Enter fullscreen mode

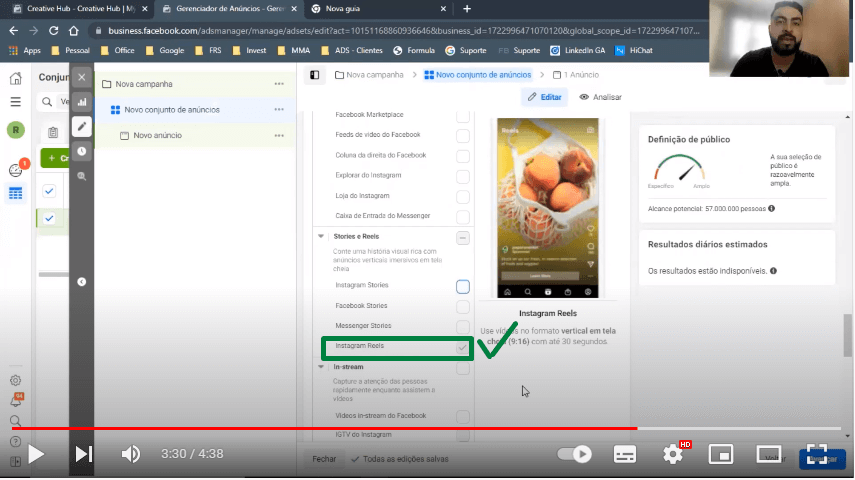[x=816, y=454]
